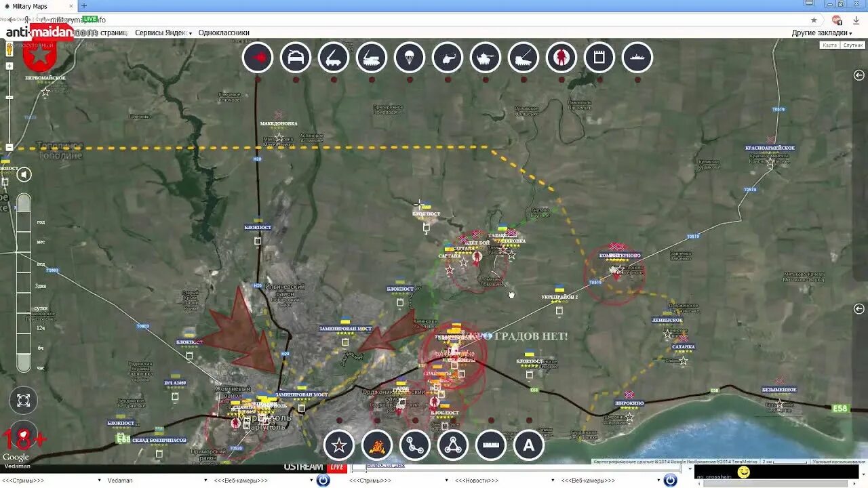Open a new browser tab

[x=84, y=6]
